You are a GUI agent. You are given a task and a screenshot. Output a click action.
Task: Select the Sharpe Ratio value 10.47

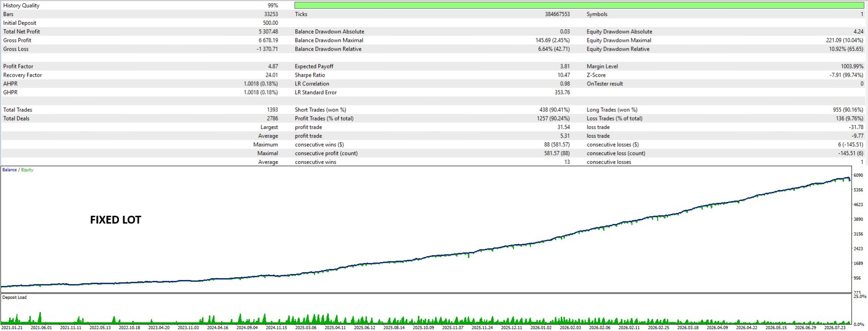[x=564, y=75]
